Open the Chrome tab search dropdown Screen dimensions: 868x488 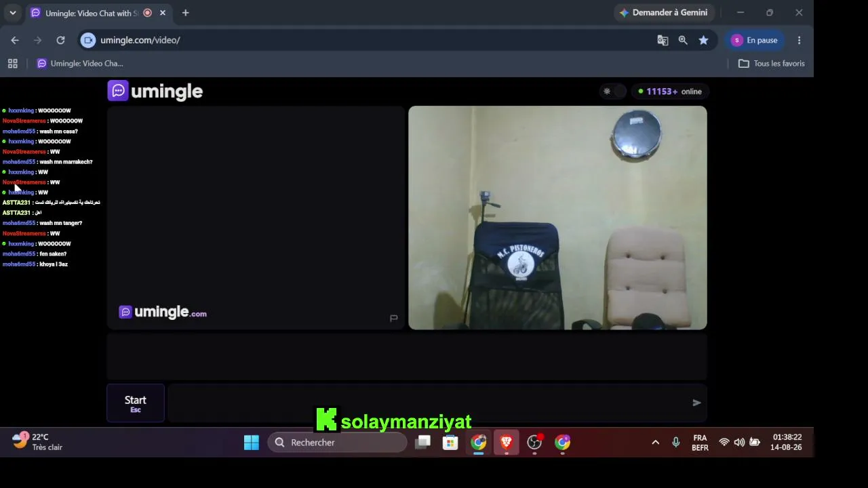[12, 13]
